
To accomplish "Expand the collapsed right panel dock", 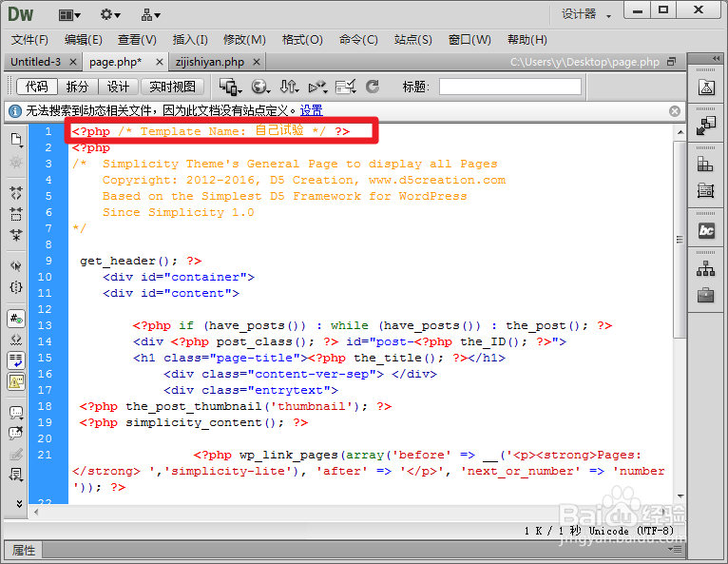I will (716, 59).
